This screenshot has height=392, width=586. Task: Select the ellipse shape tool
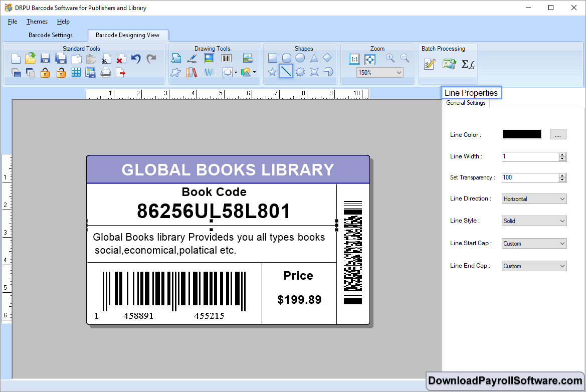point(300,58)
